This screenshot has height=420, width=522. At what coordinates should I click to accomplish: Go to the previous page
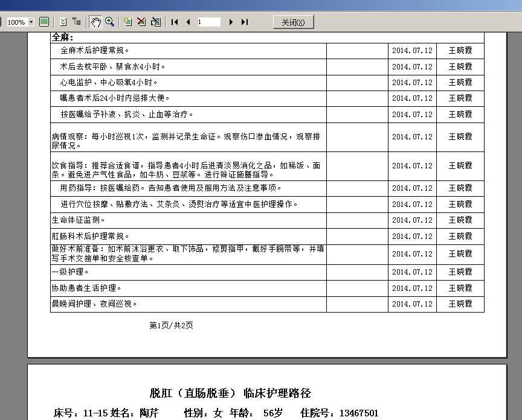(188, 22)
